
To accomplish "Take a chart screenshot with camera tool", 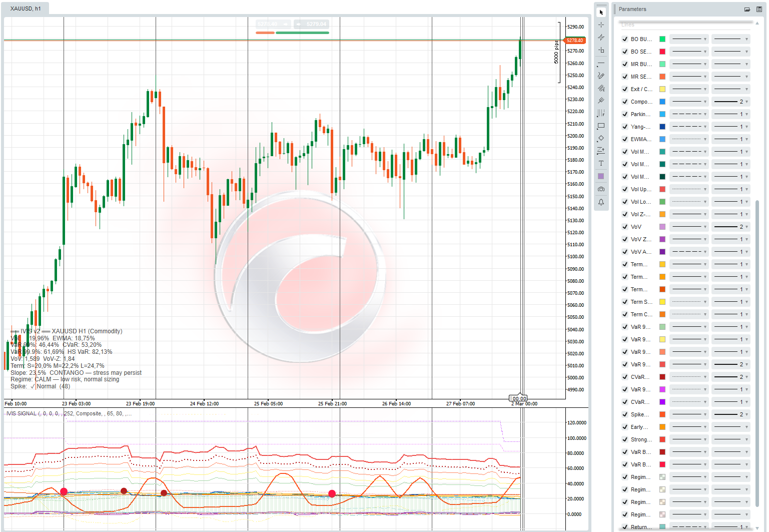I will click(601, 189).
